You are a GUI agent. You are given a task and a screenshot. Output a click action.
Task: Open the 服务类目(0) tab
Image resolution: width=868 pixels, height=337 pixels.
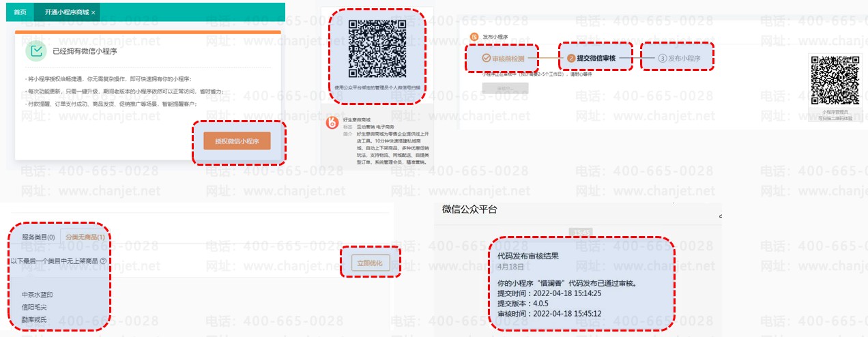pyautogui.click(x=38, y=237)
